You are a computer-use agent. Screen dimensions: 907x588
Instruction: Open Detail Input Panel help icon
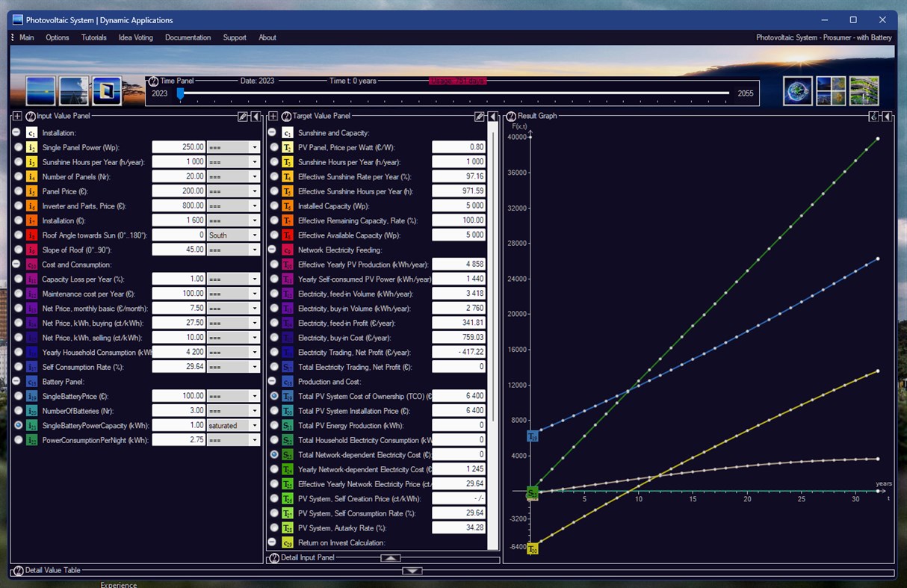coord(274,558)
